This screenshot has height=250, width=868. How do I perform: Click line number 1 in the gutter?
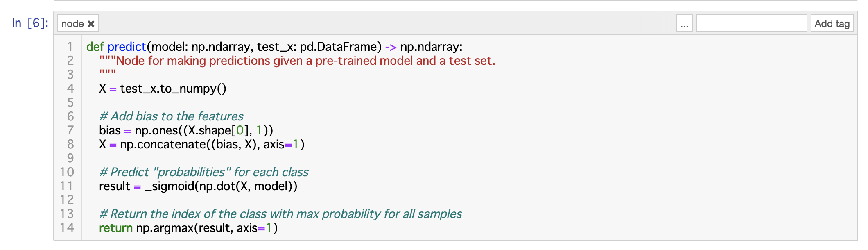(x=70, y=47)
